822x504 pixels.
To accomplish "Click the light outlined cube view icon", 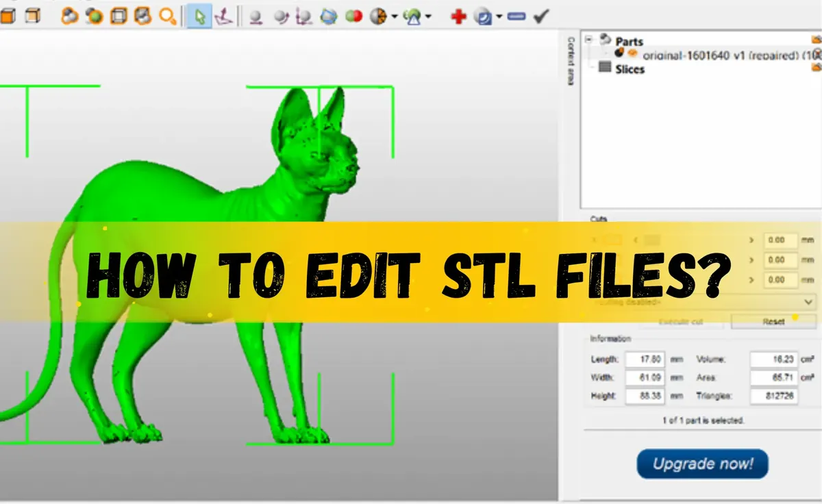I will [32, 16].
